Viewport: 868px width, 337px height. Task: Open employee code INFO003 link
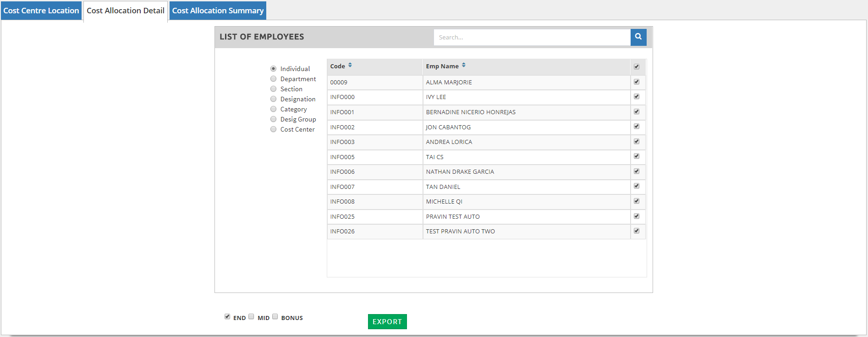(x=342, y=142)
